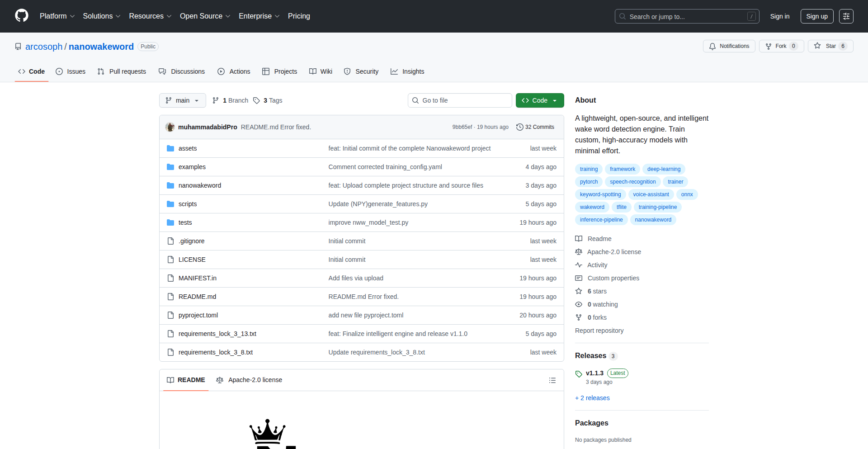Open the green Code dropdown
This screenshot has height=449, width=868.
[540, 100]
